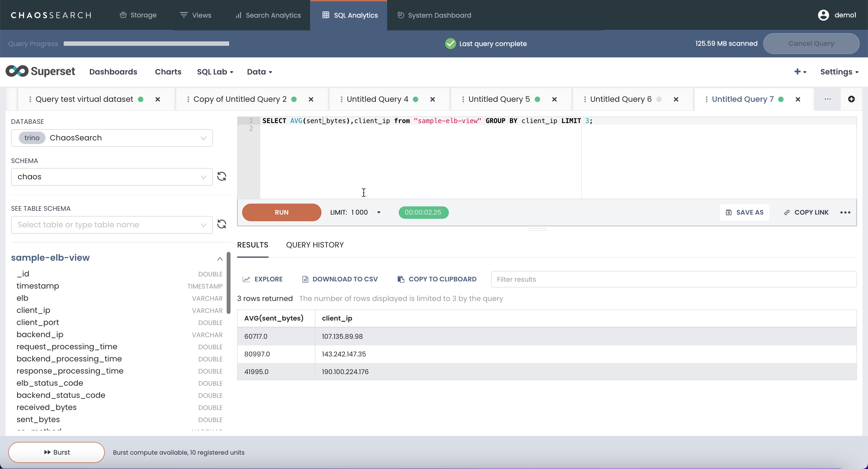The width and height of the screenshot is (868, 469).
Task: Open the tab overflow ellipsis menu
Action: tap(827, 99)
